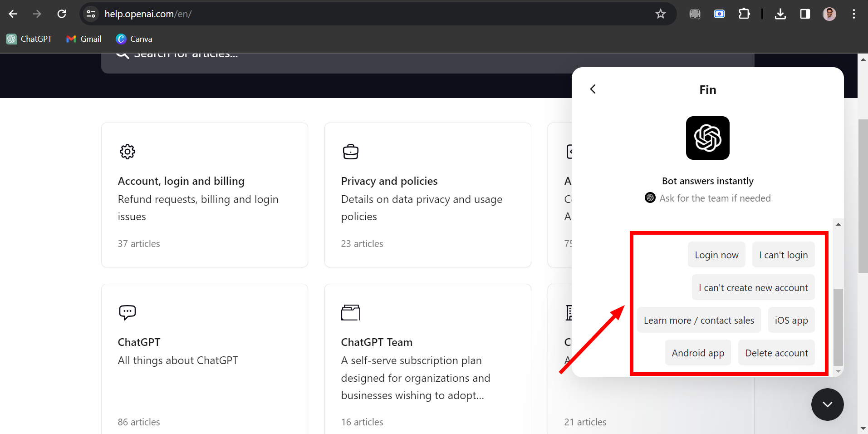
Task: Click the chat bubble icon on ChatGPT card
Action: click(x=128, y=312)
